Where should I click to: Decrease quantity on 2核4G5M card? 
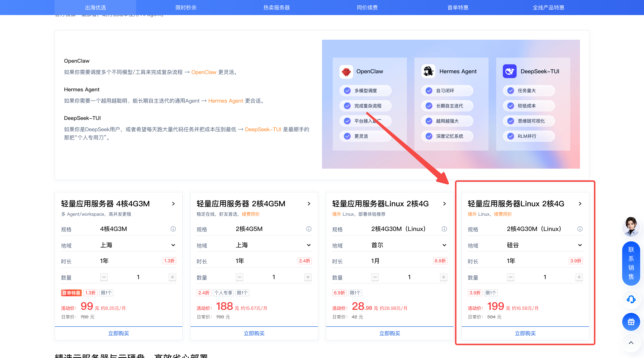240,277
